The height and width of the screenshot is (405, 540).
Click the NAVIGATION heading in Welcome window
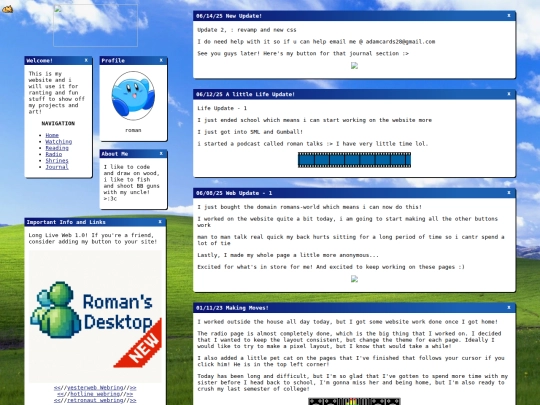[58, 123]
